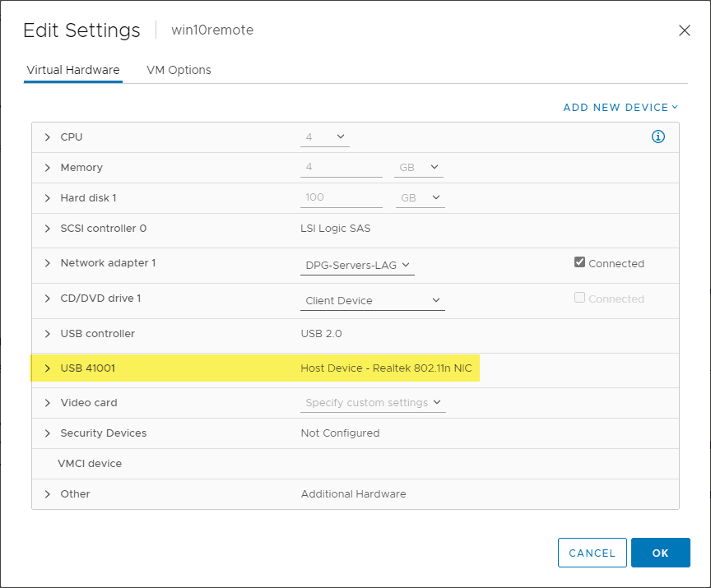
Task: Expand the Security Devices row
Action: [x=48, y=433]
